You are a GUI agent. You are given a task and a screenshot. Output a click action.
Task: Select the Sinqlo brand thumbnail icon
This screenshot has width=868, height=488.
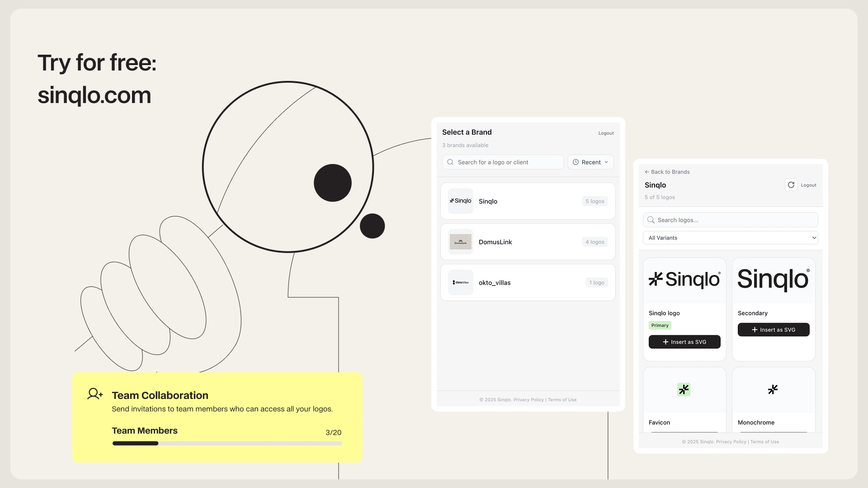460,201
